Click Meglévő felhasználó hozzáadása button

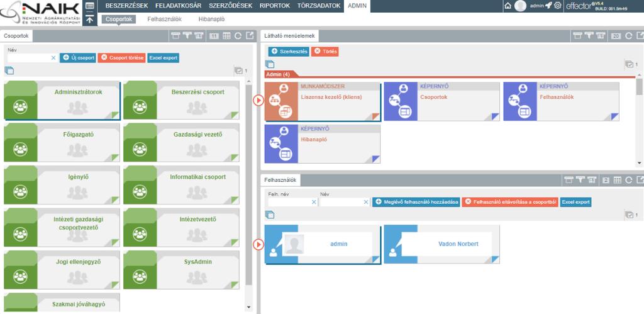[x=416, y=202]
